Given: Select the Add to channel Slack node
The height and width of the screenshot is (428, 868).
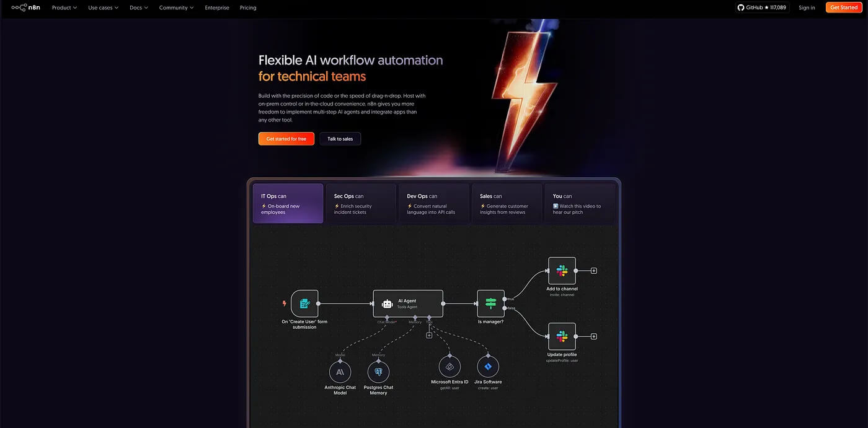Looking at the screenshot, I should pyautogui.click(x=562, y=271).
